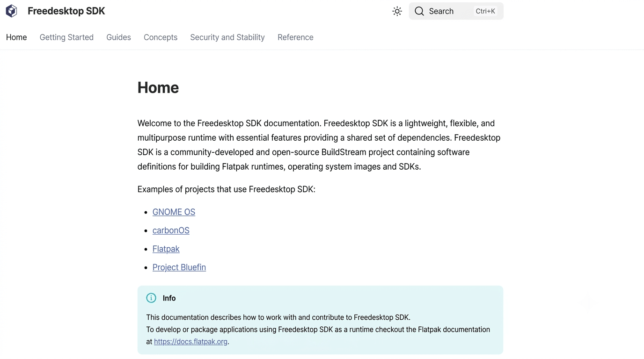This screenshot has width=644, height=359.
Task: Click the Freedesktop SDK logo icon
Action: (12, 11)
